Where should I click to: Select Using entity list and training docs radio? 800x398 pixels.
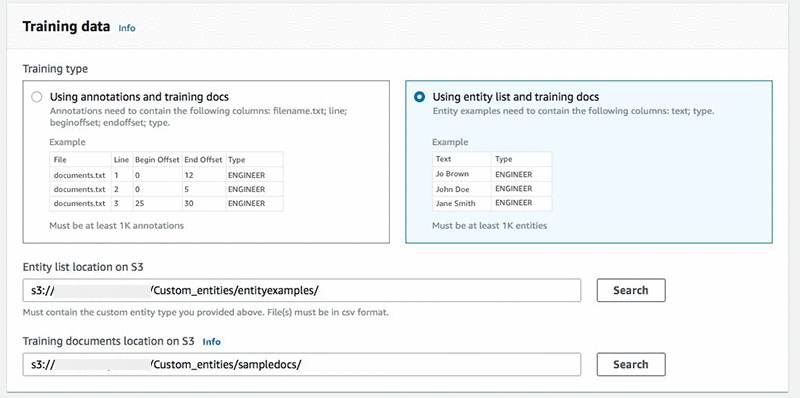[x=419, y=97]
